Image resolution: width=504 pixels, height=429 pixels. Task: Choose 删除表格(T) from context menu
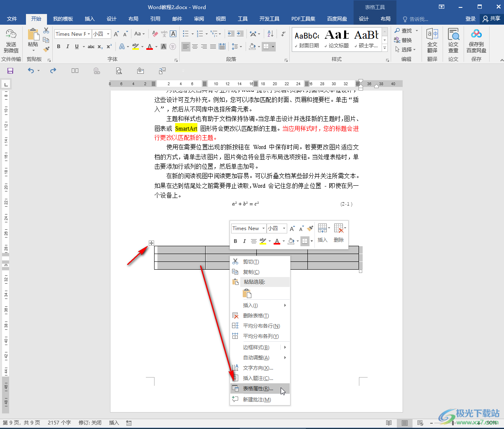coord(260,316)
